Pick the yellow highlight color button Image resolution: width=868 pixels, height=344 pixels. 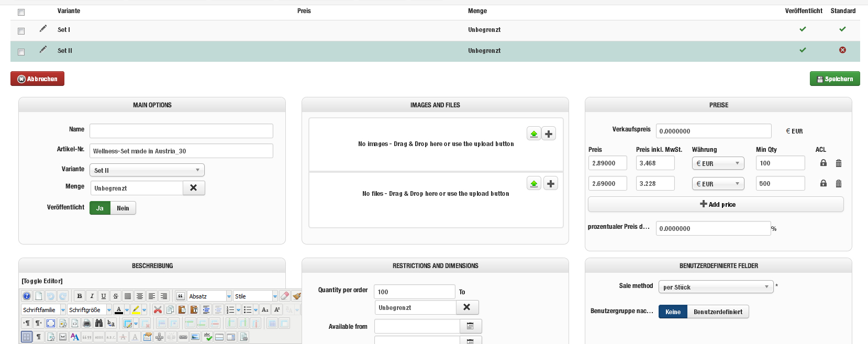(136, 309)
